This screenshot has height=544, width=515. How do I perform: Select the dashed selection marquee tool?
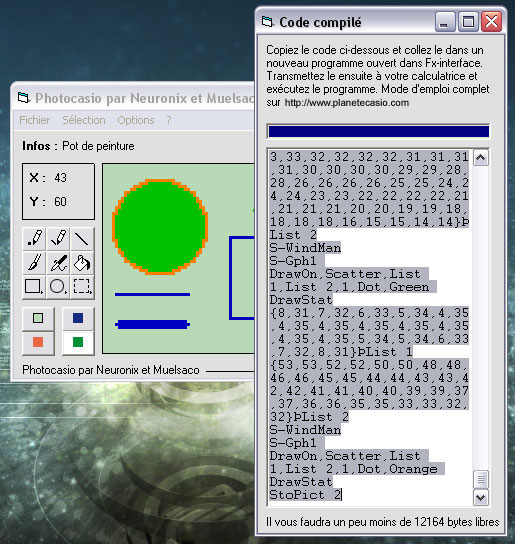pos(82,286)
